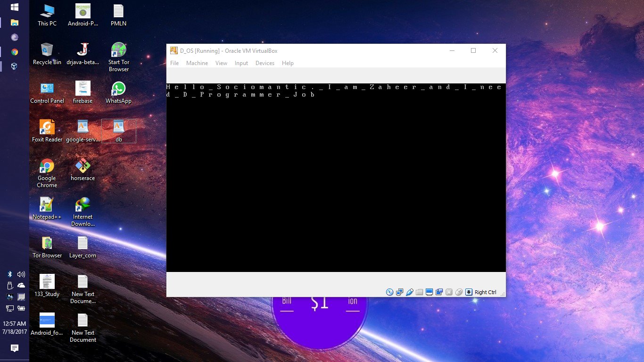Click the safely remove hardware USB tray icon
This screenshot has height=362, width=644.
9,286
